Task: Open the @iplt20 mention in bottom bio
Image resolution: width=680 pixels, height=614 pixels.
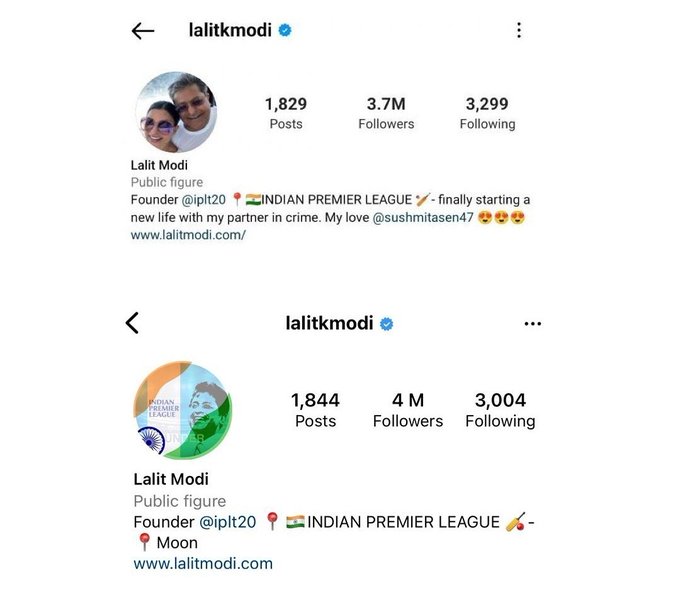Action: coord(228,522)
